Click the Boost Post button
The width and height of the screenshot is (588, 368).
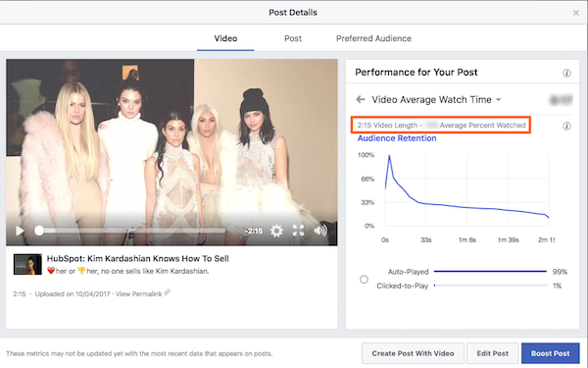550,353
